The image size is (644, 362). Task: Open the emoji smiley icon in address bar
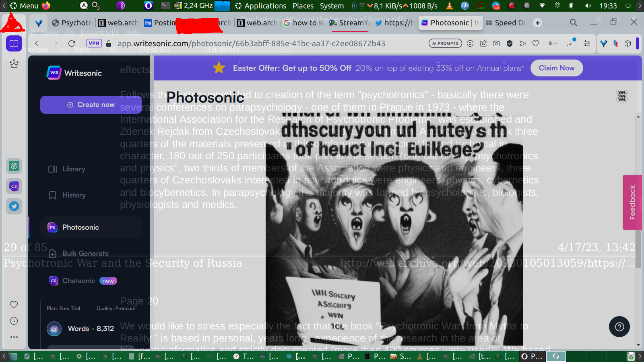(x=470, y=43)
